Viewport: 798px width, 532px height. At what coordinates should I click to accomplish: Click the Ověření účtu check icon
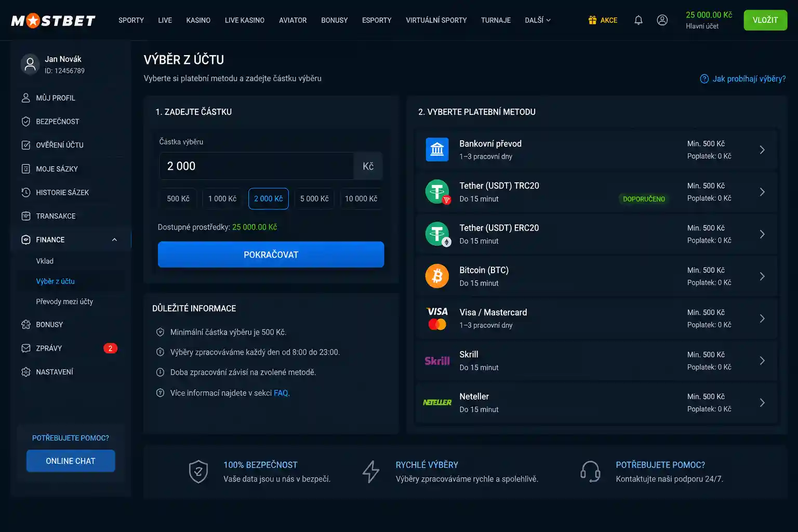click(x=26, y=145)
